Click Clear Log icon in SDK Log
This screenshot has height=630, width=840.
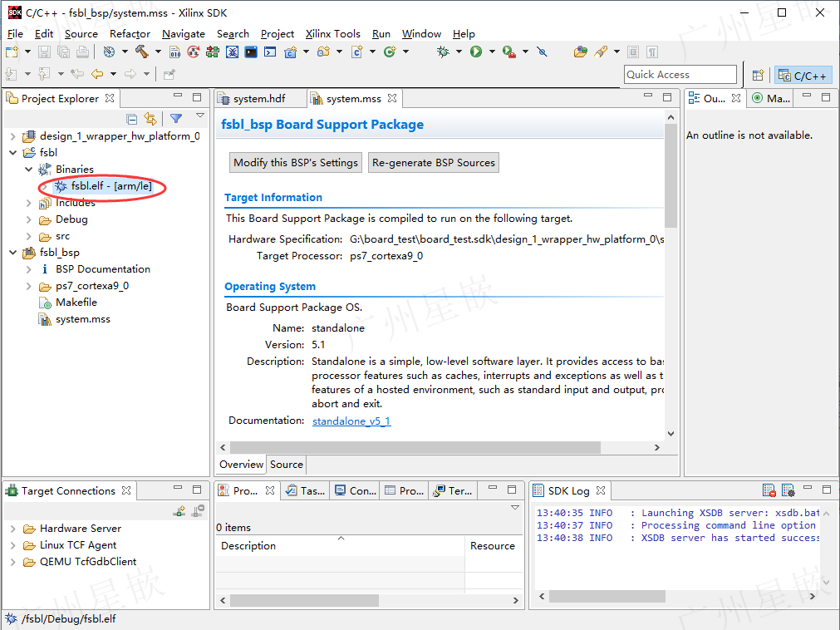(769, 490)
